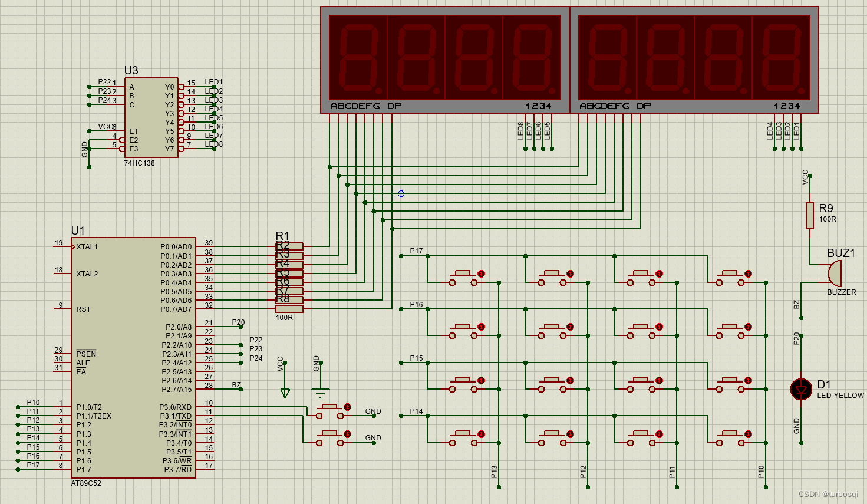Select keypad button at row P15, column P13
Viewport: 867px width, 504px height.
click(x=463, y=385)
